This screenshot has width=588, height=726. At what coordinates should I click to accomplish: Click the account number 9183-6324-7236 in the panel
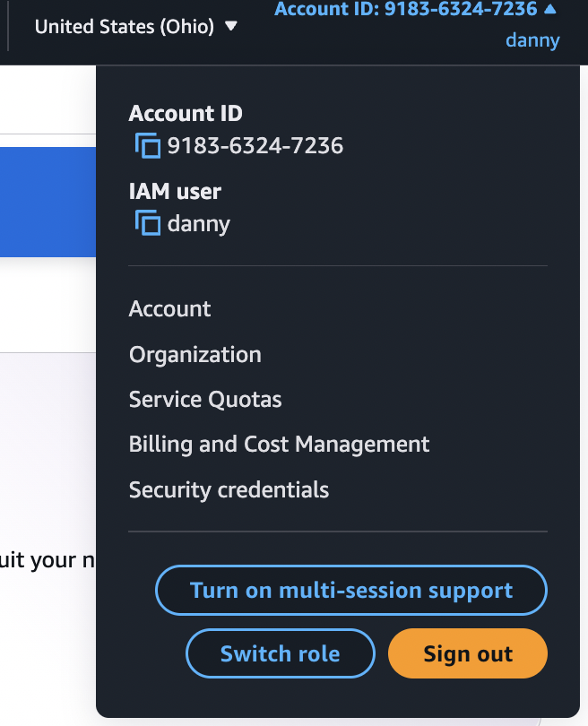[255, 145]
